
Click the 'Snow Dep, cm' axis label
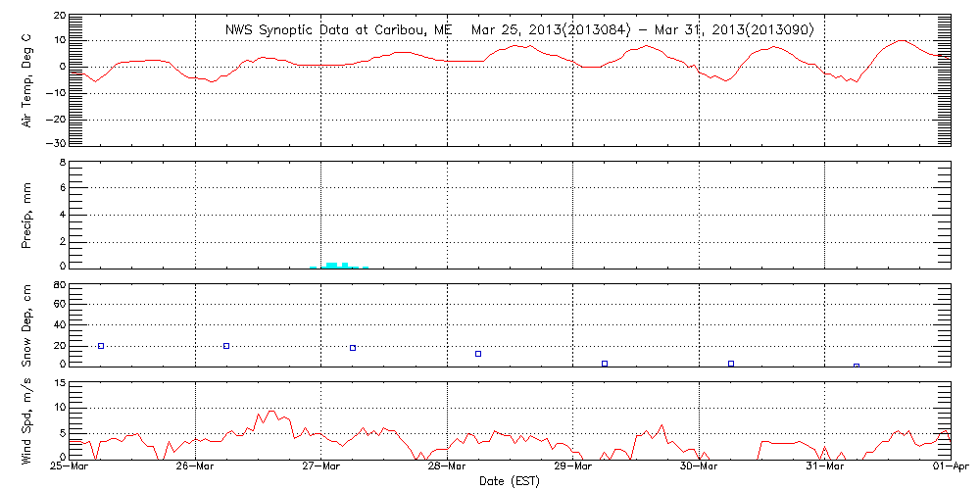pyautogui.click(x=26, y=325)
